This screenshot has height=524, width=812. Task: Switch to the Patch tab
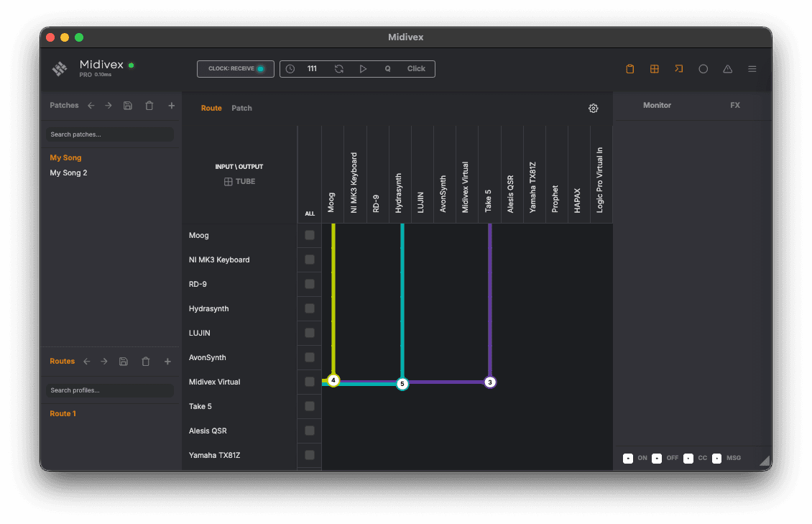[x=241, y=108]
